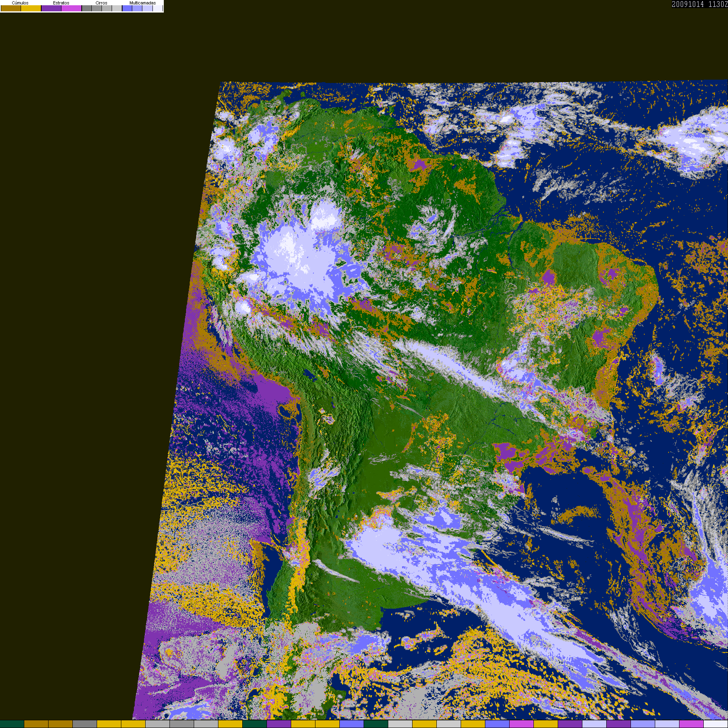728x728 pixels.
Task: Pick the darkest gray Cirros swatch
Action: click(x=87, y=8)
